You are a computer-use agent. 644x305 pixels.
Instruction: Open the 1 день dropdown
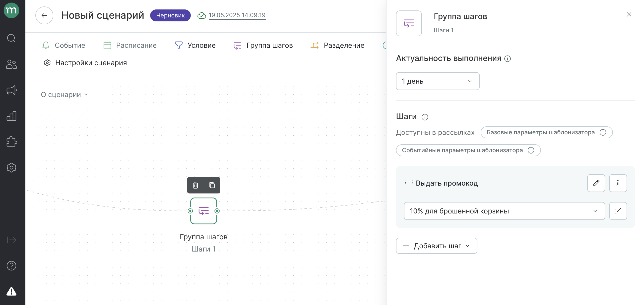pyautogui.click(x=438, y=81)
